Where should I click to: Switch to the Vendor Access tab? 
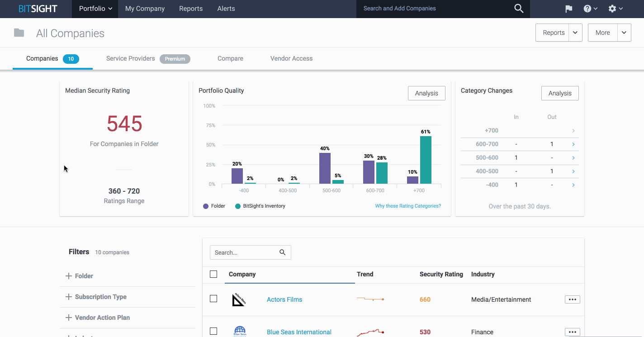click(291, 59)
